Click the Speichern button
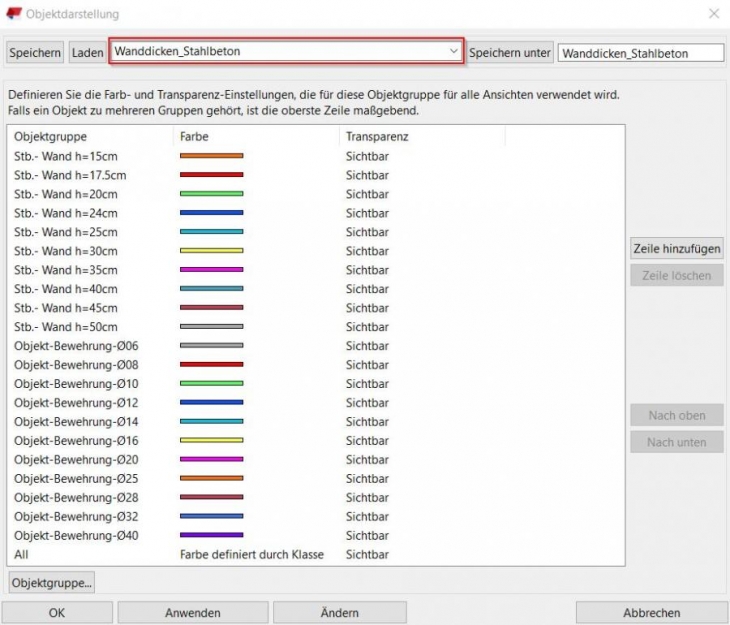The image size is (730, 625). 35,53
